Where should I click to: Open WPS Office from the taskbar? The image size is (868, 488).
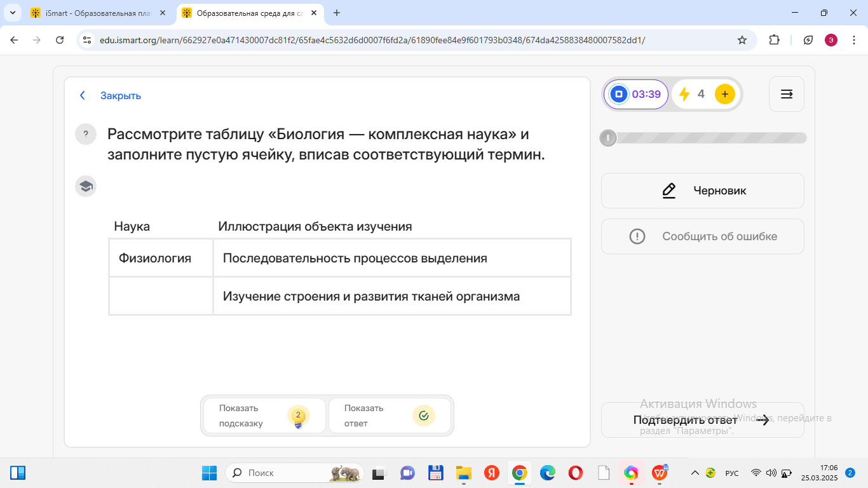tap(660, 473)
